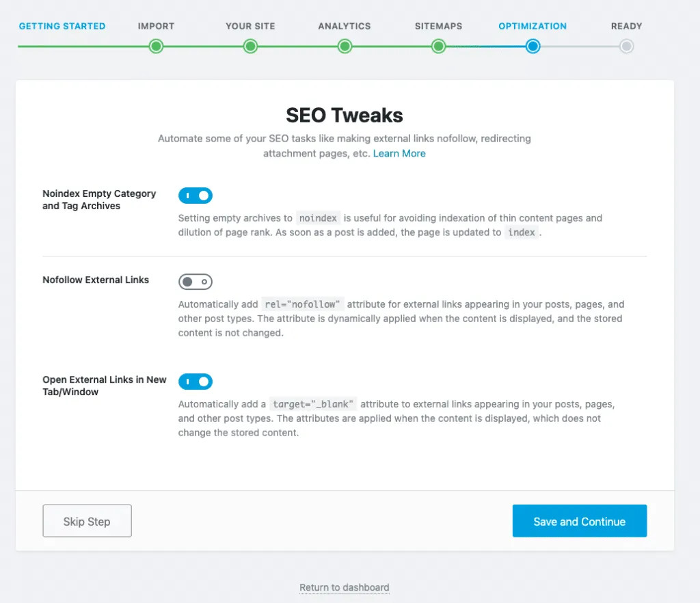Viewport: 700px width, 603px height.
Task: Click the gray Ready step circle
Action: click(x=626, y=46)
